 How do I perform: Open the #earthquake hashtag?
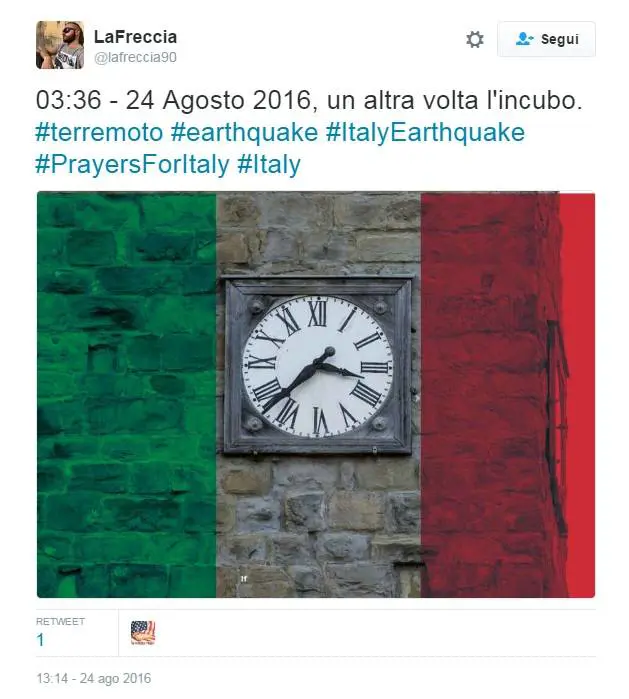coord(244,132)
